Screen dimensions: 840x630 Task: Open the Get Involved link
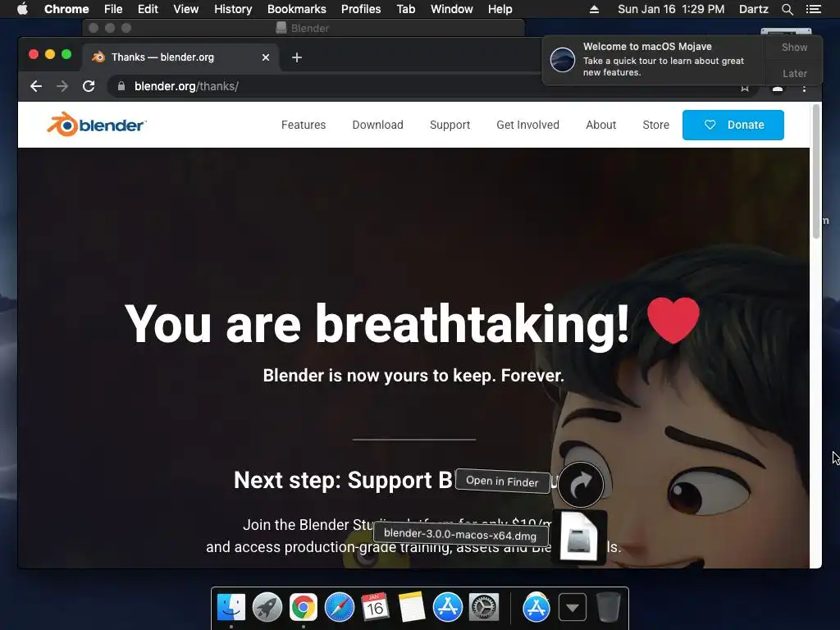point(527,125)
